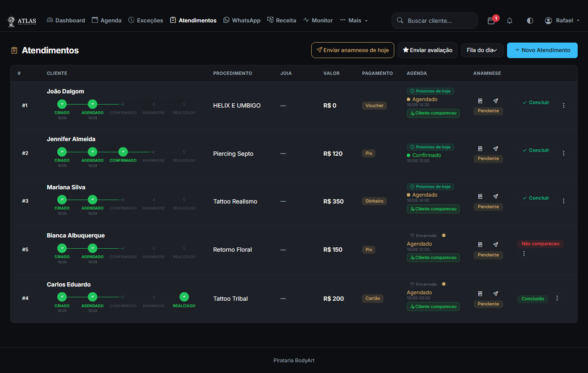Open the anamnese document for Carlos Eduardo

click(480, 293)
